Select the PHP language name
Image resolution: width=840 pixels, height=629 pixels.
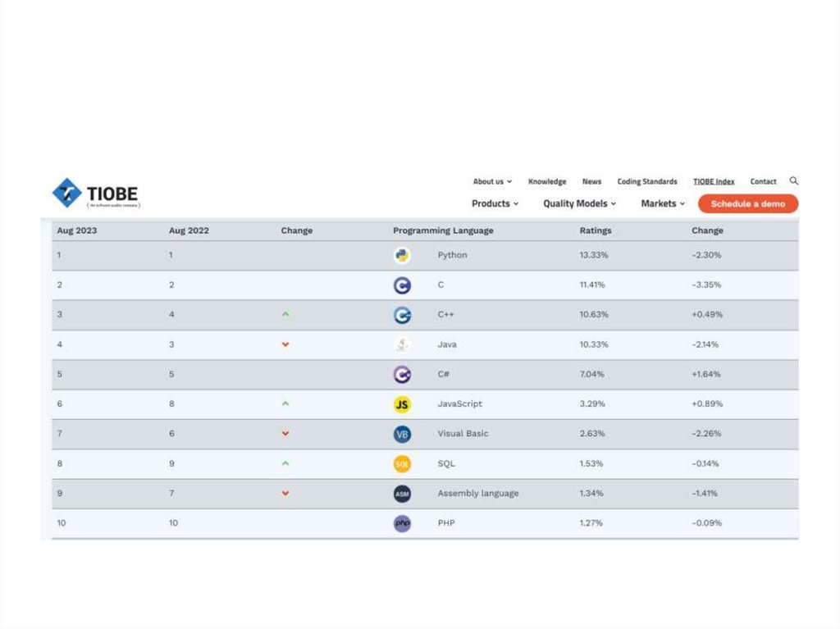point(446,523)
